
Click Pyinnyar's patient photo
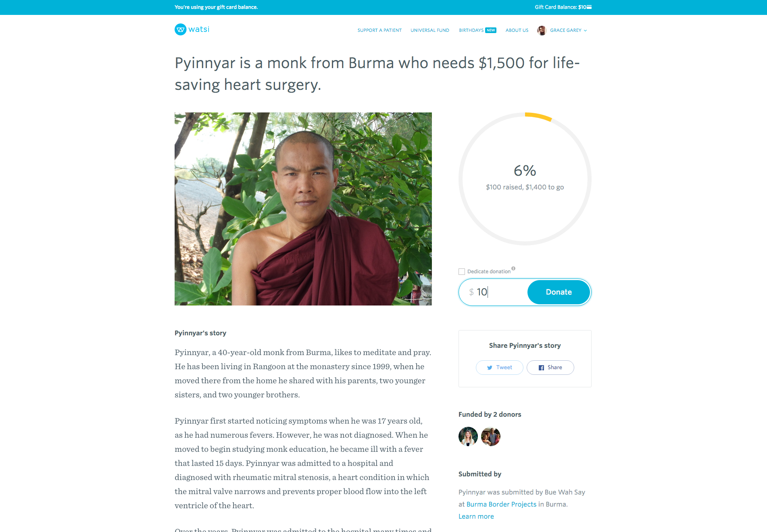pyautogui.click(x=303, y=209)
